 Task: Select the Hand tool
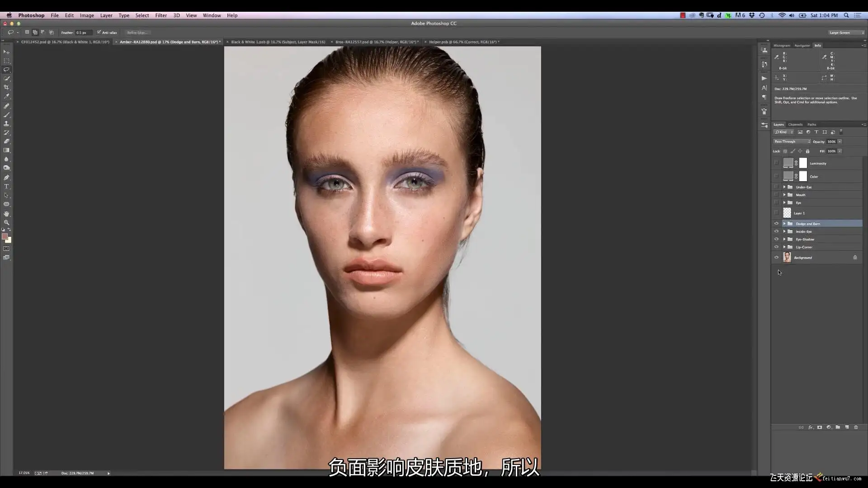(6, 213)
